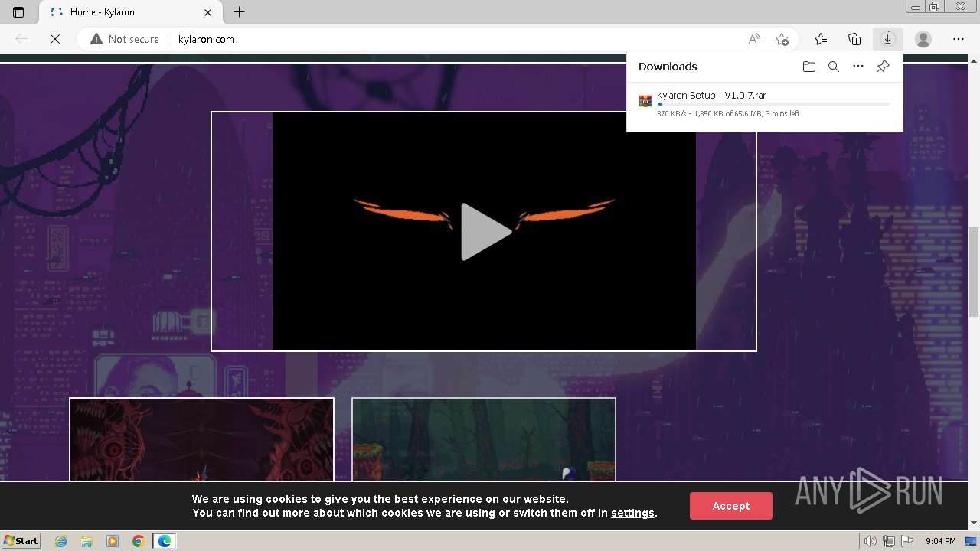Open File Explorer from taskbar
980x551 pixels.
87,541
